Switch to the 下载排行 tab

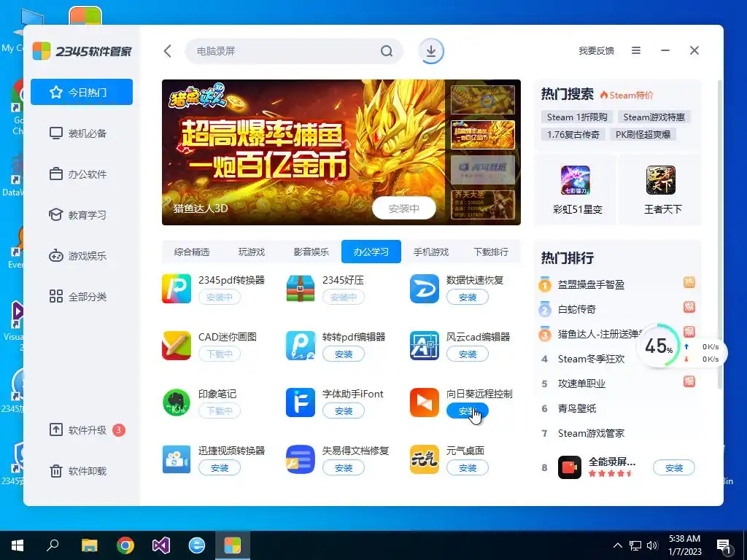pyautogui.click(x=491, y=252)
